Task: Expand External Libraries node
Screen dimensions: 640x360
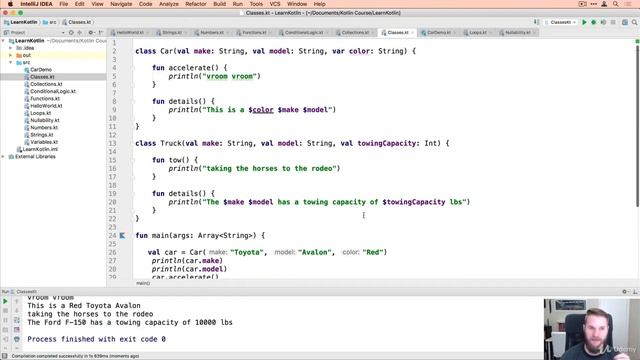Action: coord(3,157)
